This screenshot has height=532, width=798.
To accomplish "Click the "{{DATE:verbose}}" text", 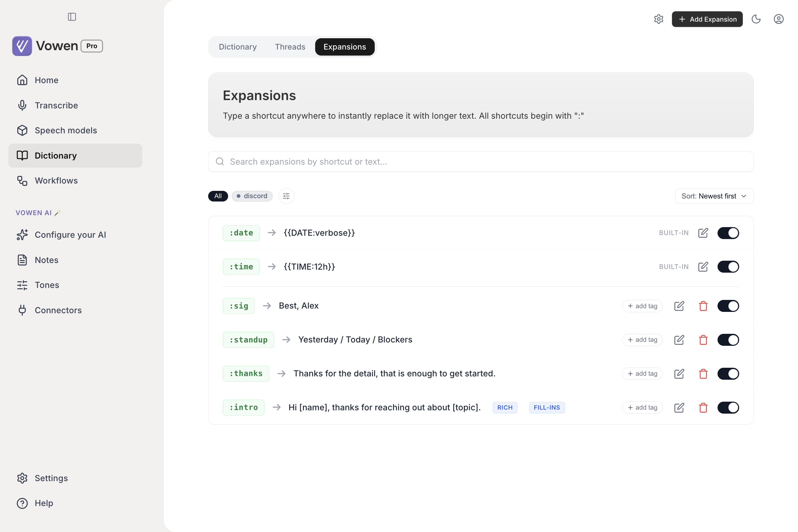I will click(x=319, y=233).
